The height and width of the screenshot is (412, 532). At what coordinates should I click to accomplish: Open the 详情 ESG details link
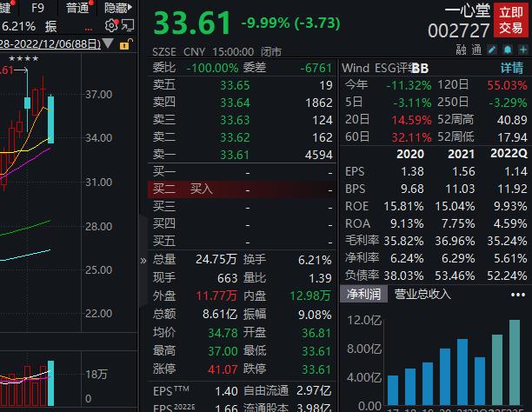(x=512, y=68)
